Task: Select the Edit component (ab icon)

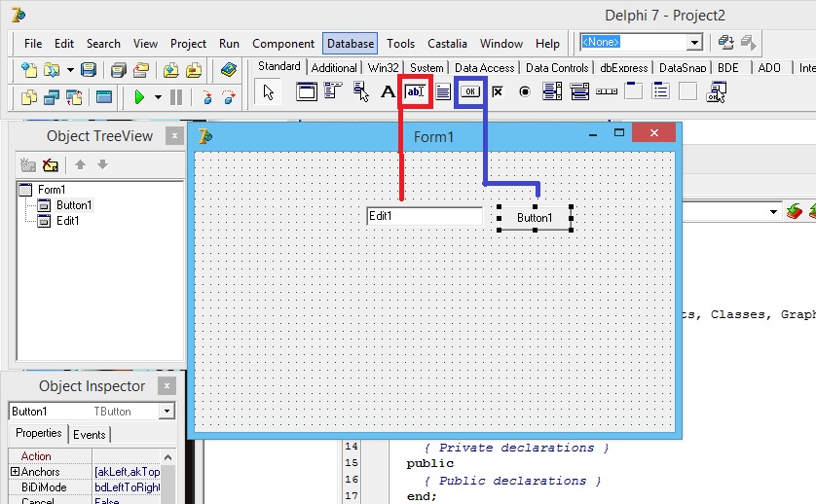Action: [x=415, y=92]
